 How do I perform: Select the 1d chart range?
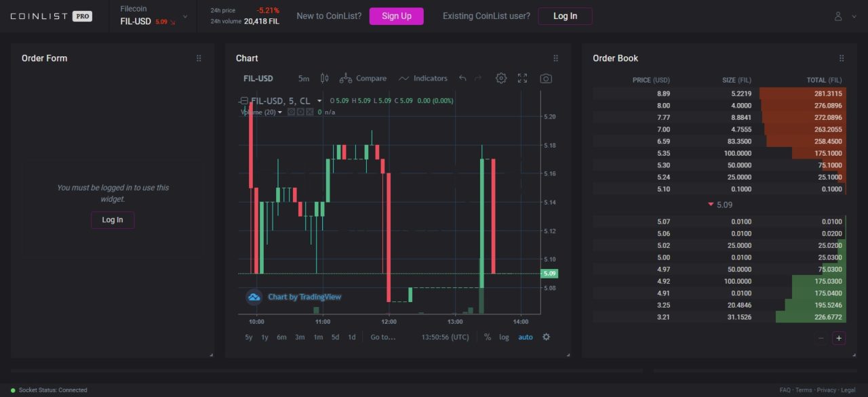351,337
